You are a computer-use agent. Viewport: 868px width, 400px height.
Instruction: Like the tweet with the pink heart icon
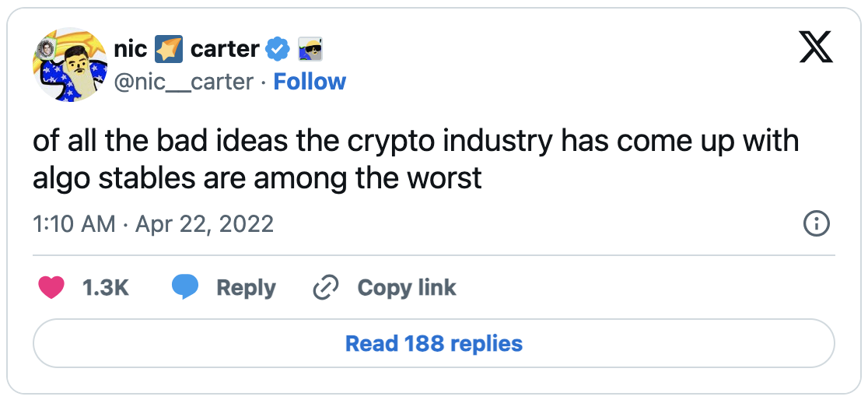tap(51, 287)
